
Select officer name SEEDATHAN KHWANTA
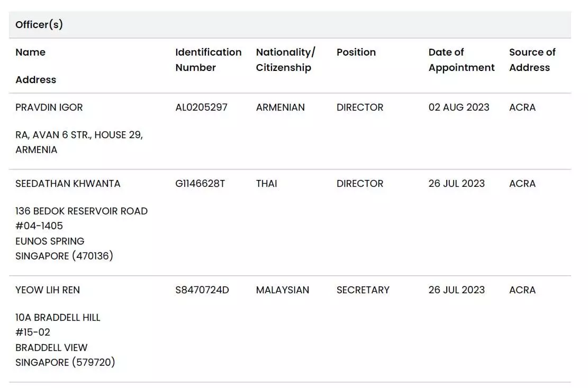click(x=68, y=184)
